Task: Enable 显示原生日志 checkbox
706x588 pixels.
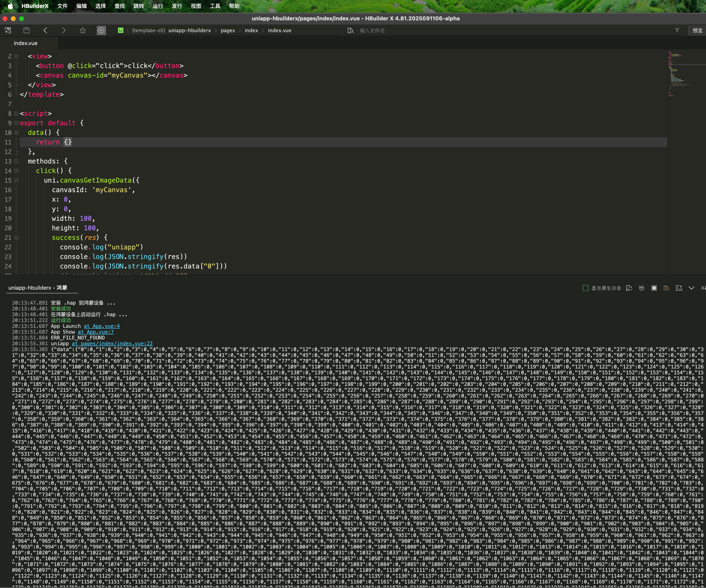Action: click(586, 288)
